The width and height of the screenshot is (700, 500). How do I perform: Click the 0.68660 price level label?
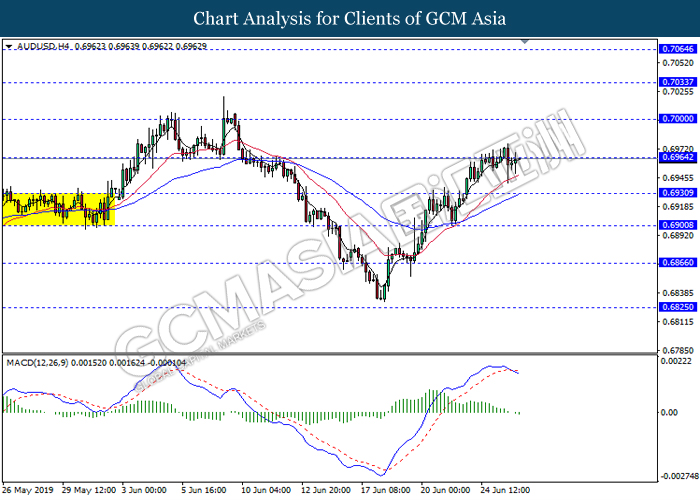coord(678,262)
